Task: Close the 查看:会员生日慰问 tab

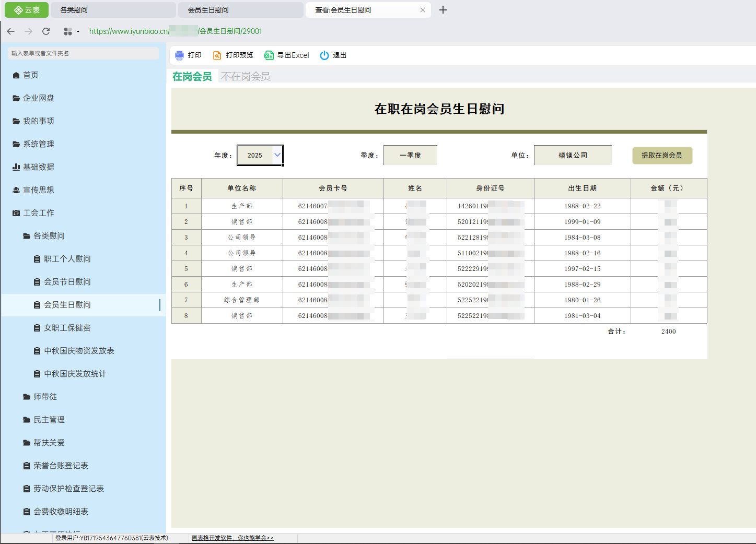Action: (x=423, y=10)
